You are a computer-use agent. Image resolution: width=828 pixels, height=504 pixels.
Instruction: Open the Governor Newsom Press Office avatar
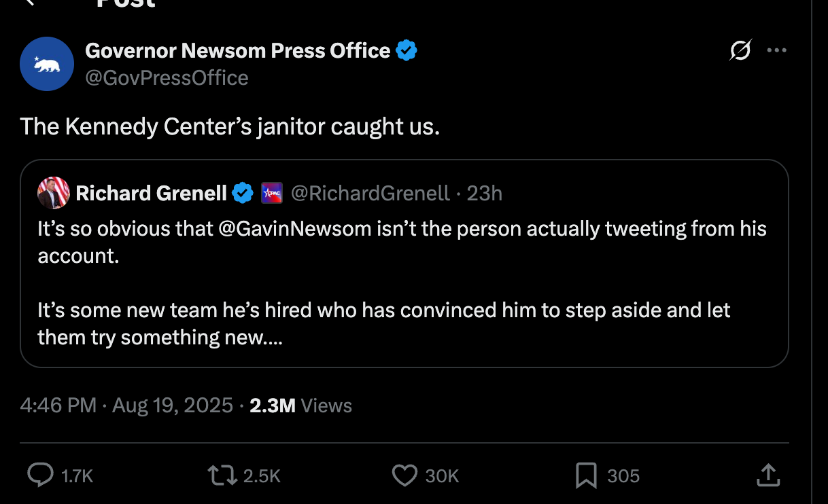tap(46, 63)
